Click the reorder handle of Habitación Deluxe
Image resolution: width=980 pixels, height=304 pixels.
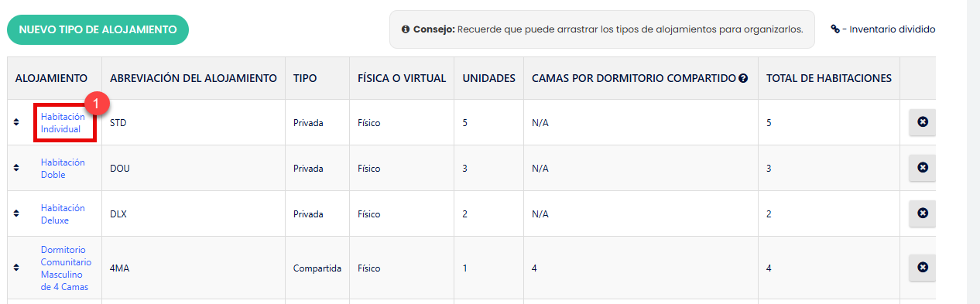[x=17, y=213]
